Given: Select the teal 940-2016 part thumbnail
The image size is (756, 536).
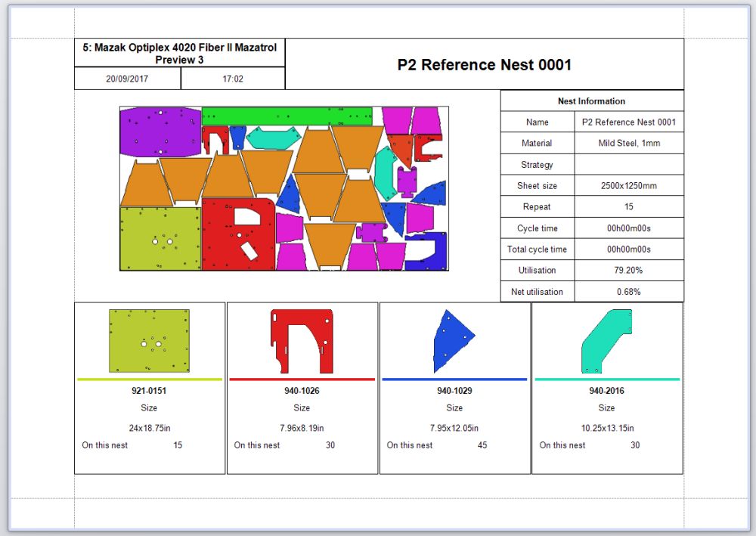Looking at the screenshot, I should coord(607,341).
